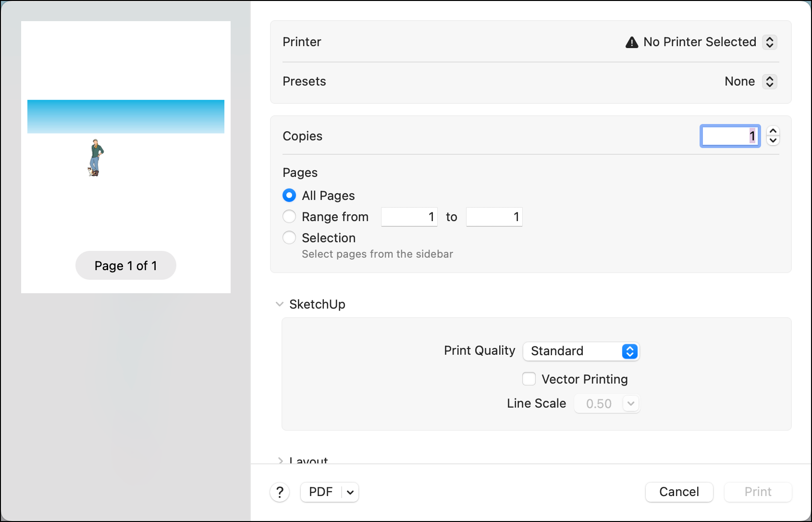The width and height of the screenshot is (812, 522).
Task: Click the Presets chevrons
Action: point(770,82)
